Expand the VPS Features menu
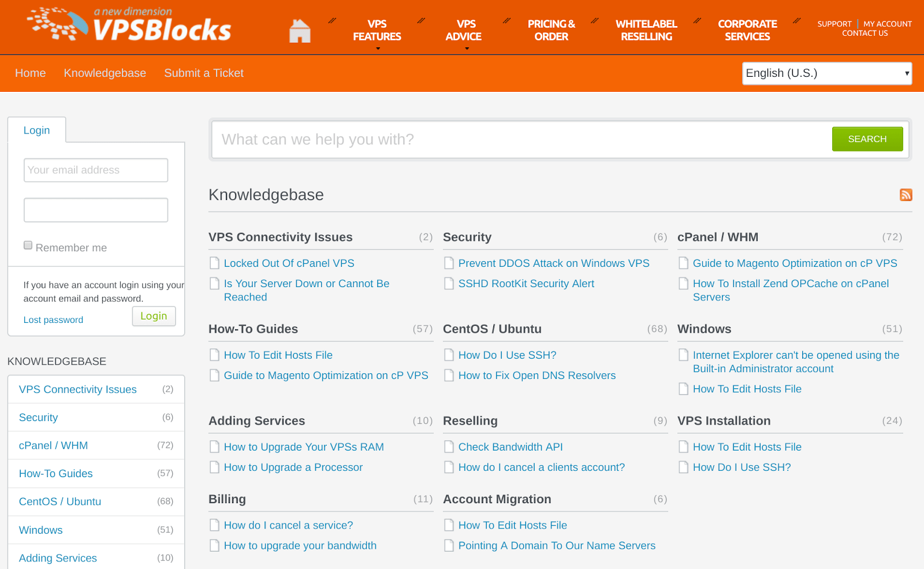This screenshot has height=569, width=924. point(377,31)
